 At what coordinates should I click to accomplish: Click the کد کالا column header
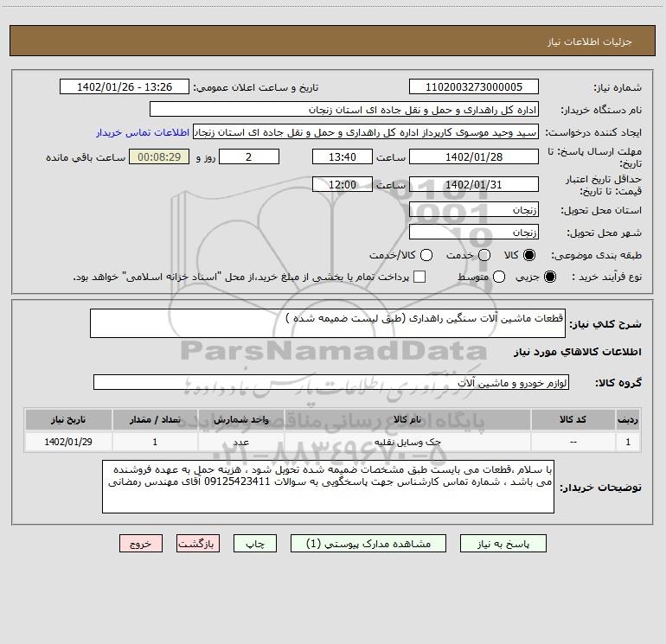pos(573,419)
